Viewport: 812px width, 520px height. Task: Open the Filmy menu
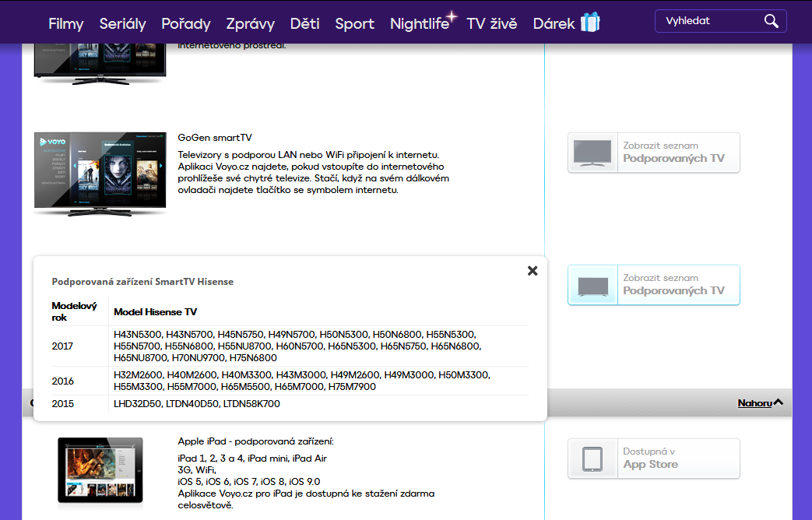[x=65, y=24]
